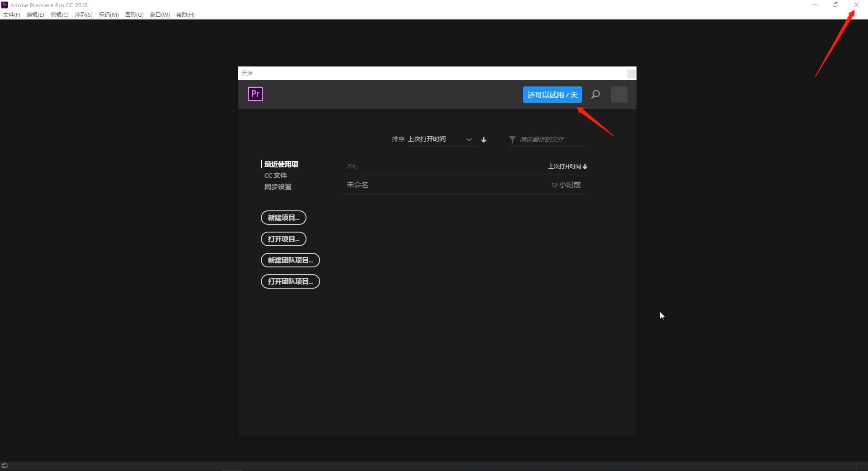
Task: Open the 编辑(E) menu
Action: pyautogui.click(x=35, y=15)
